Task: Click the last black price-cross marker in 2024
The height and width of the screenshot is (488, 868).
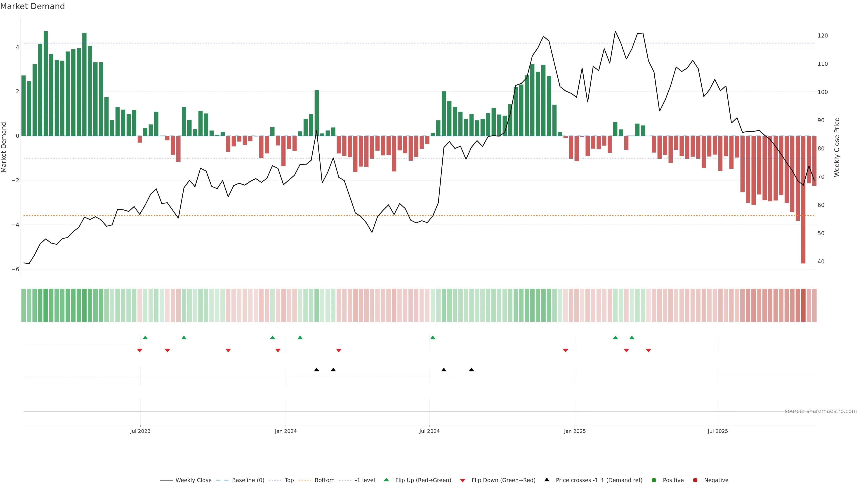Action: [471, 370]
